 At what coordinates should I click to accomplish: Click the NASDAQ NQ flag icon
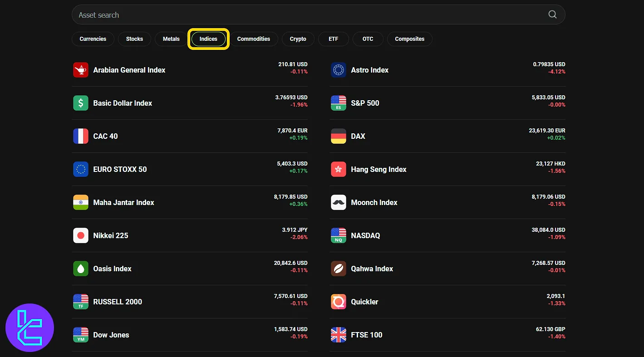click(x=339, y=235)
